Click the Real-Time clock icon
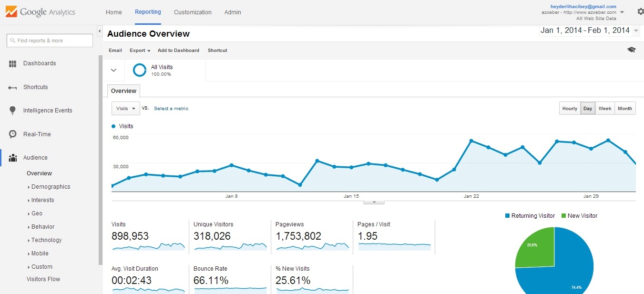This screenshot has height=294, width=644. click(13, 134)
